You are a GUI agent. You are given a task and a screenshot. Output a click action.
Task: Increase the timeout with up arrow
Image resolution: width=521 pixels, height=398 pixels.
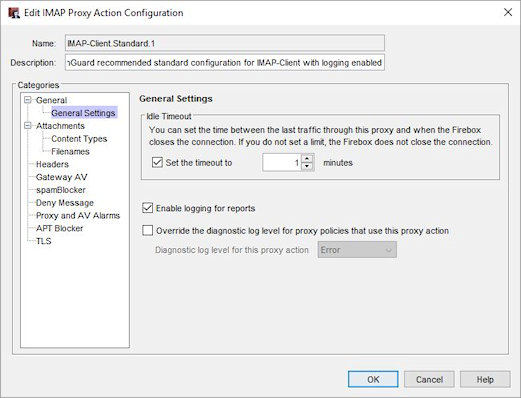pos(307,158)
